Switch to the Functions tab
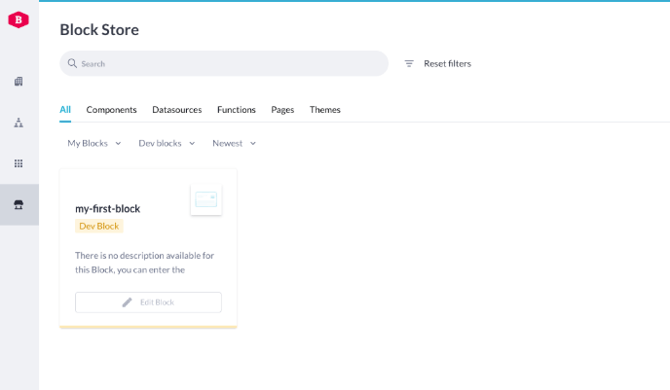 (236, 110)
